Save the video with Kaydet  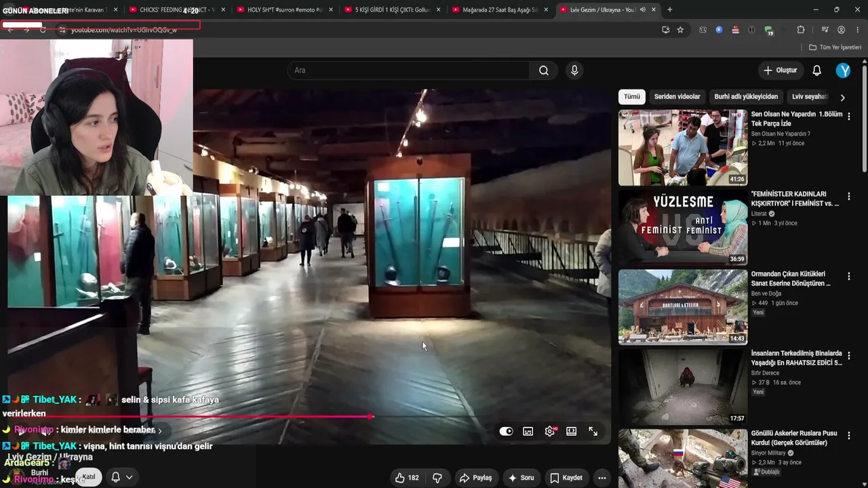(x=566, y=478)
